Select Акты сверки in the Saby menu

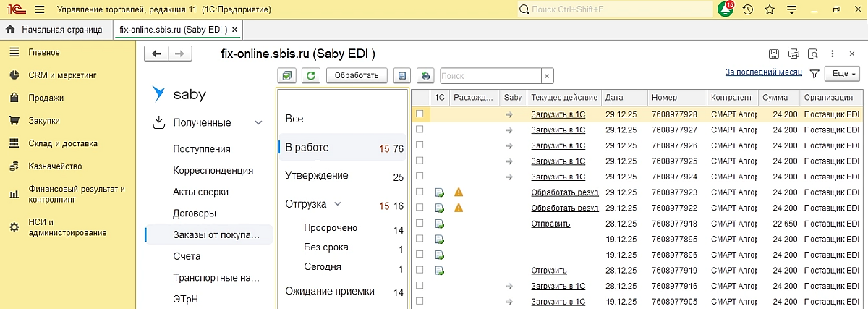click(x=200, y=192)
